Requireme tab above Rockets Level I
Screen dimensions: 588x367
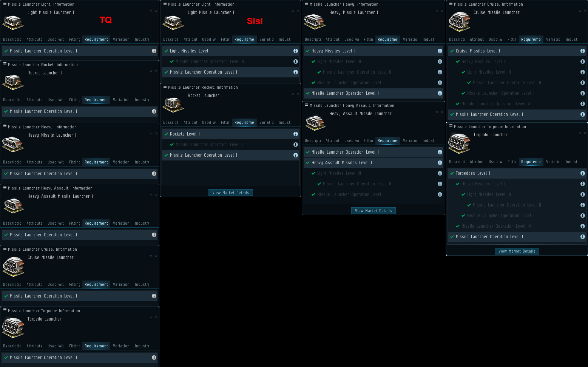(244, 123)
